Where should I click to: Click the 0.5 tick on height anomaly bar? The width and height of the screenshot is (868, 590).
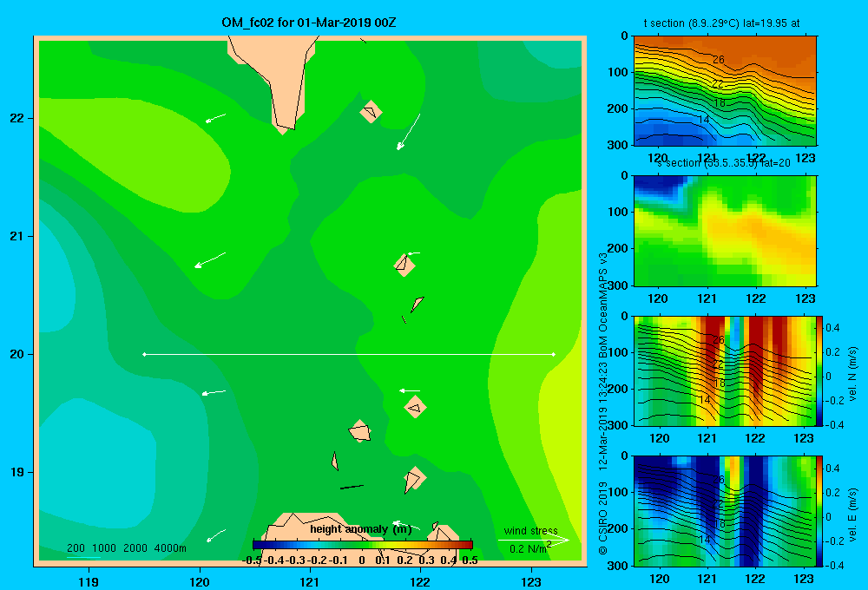(470, 560)
